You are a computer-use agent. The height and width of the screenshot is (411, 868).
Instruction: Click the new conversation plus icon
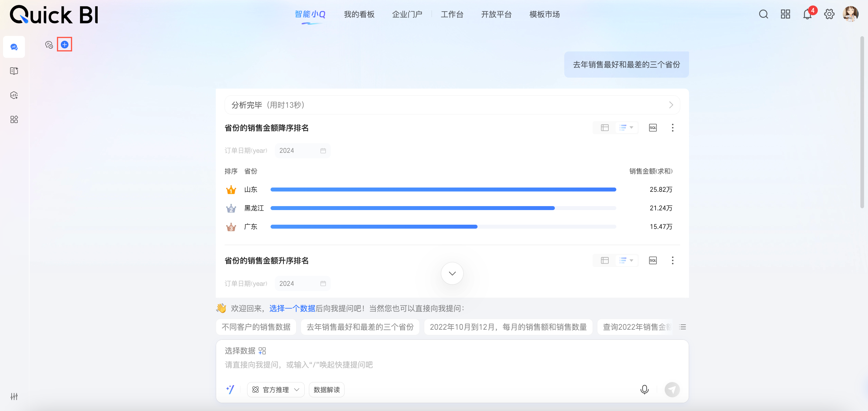[x=64, y=44]
